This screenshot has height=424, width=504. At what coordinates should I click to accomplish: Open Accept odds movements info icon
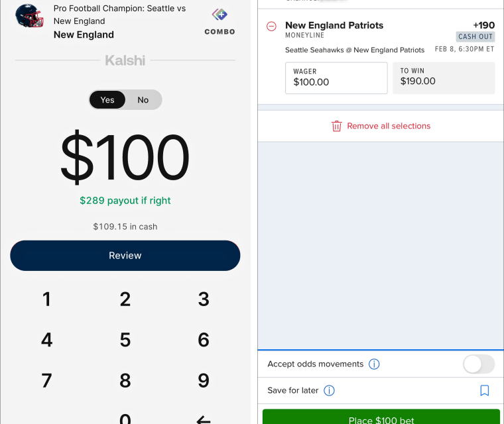[374, 364]
